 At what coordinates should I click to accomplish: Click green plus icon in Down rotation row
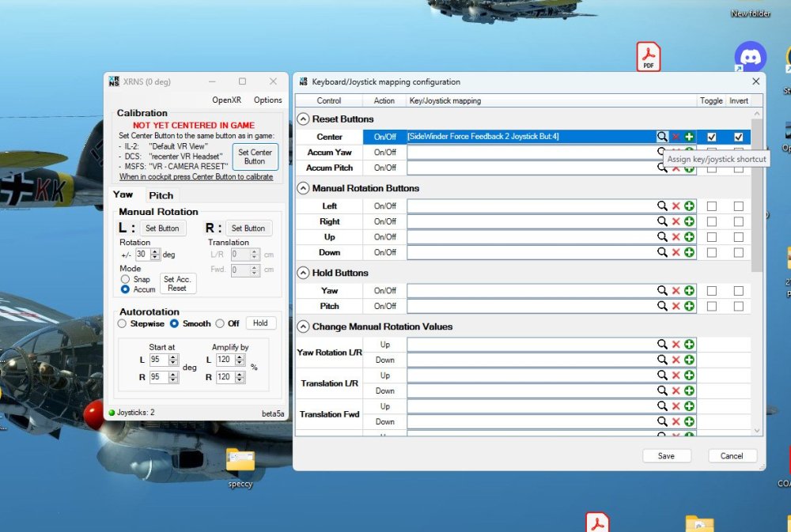coord(689,252)
